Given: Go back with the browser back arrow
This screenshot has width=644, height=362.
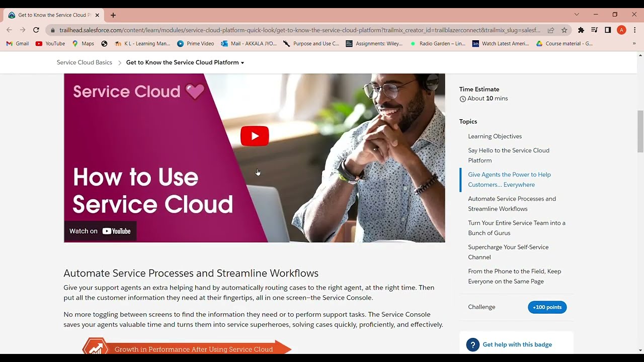Looking at the screenshot, I should point(9,30).
